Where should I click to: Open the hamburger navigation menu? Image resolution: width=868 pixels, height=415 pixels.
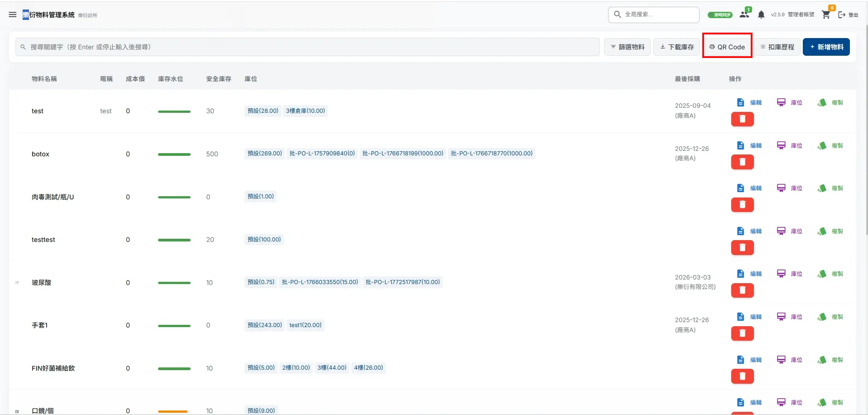pos(13,14)
